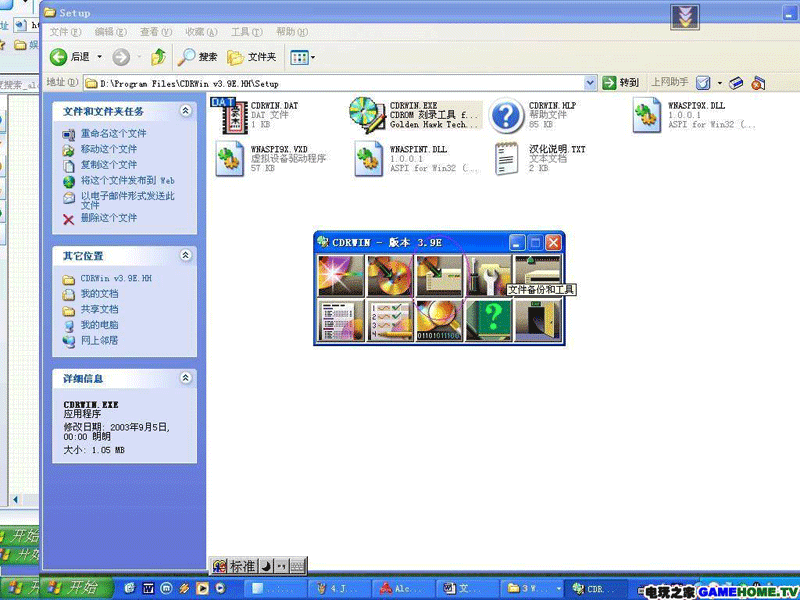
Task: Click 删除这个文件 task link
Action: 109,218
